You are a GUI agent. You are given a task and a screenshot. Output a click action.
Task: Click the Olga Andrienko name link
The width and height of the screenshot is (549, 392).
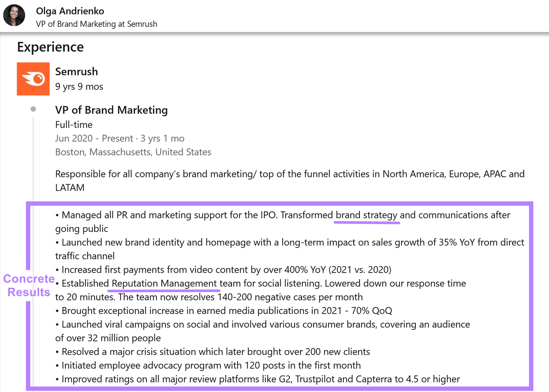(70, 11)
